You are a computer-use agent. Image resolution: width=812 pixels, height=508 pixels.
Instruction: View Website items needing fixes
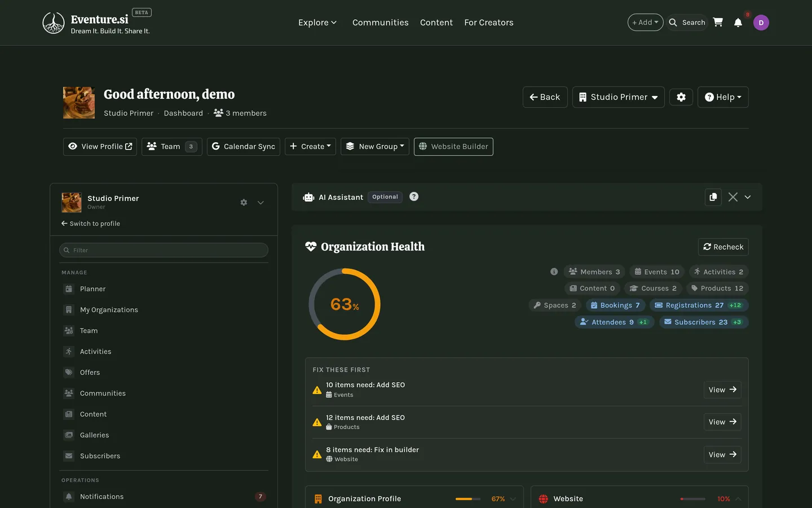coord(722,454)
